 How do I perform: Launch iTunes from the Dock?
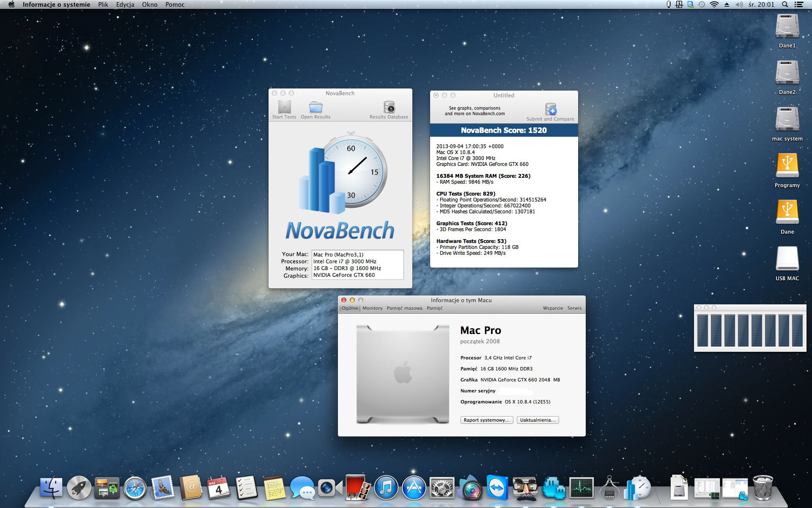pyautogui.click(x=386, y=488)
